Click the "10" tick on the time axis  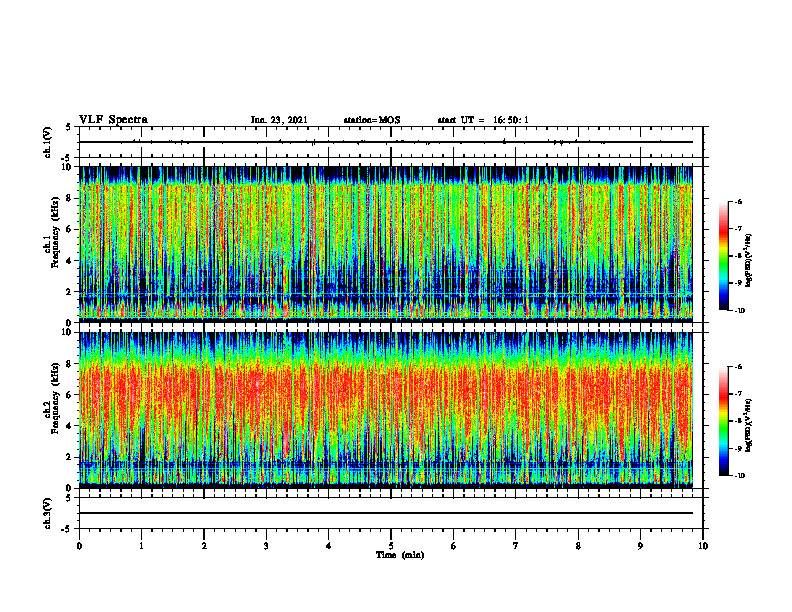pyautogui.click(x=703, y=546)
